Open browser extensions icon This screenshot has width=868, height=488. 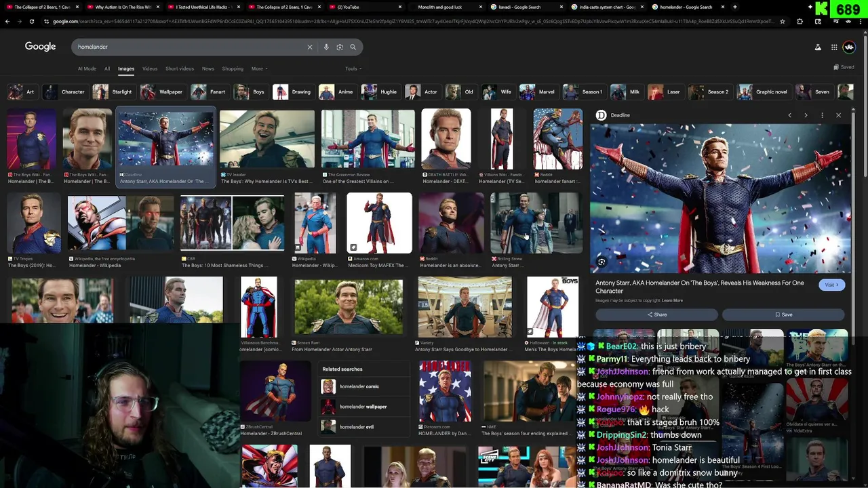coord(800,21)
